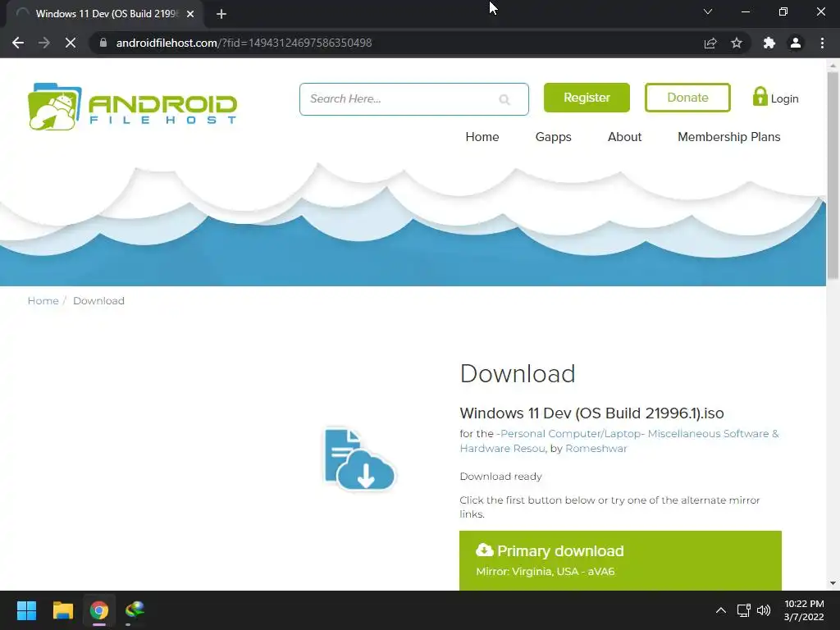Open Membership Plans menu item
This screenshot has width=840, height=630.
[729, 137]
